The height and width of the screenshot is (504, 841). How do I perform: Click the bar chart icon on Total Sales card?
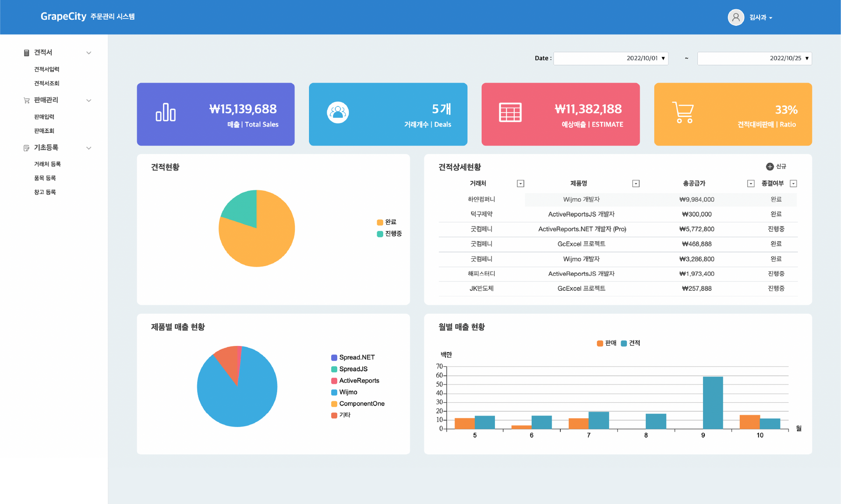pos(166,112)
